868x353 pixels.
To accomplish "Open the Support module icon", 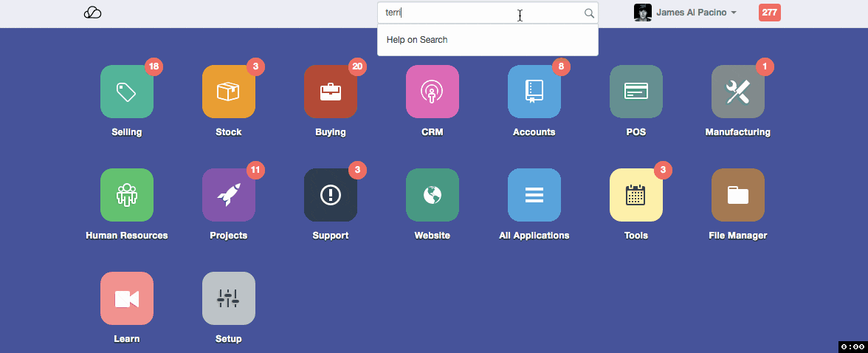I will pyautogui.click(x=331, y=195).
